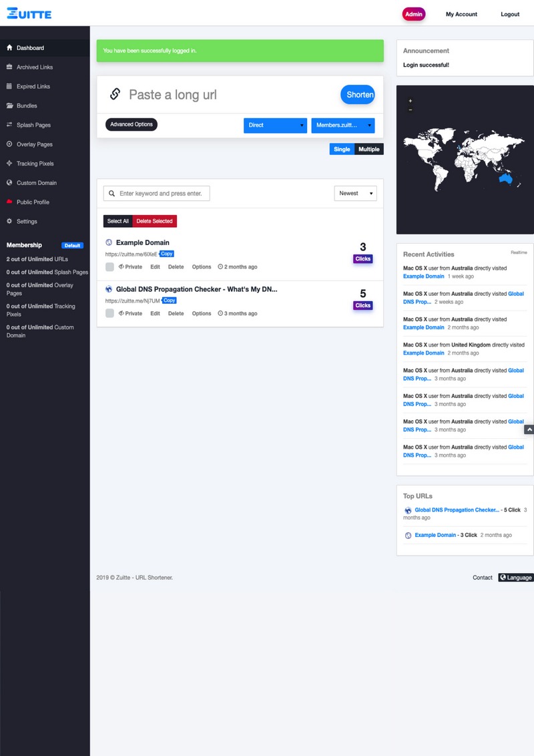This screenshot has height=756, width=534.
Task: Click the Global DNS Propagation Checker favicon in list
Action: pos(109,289)
